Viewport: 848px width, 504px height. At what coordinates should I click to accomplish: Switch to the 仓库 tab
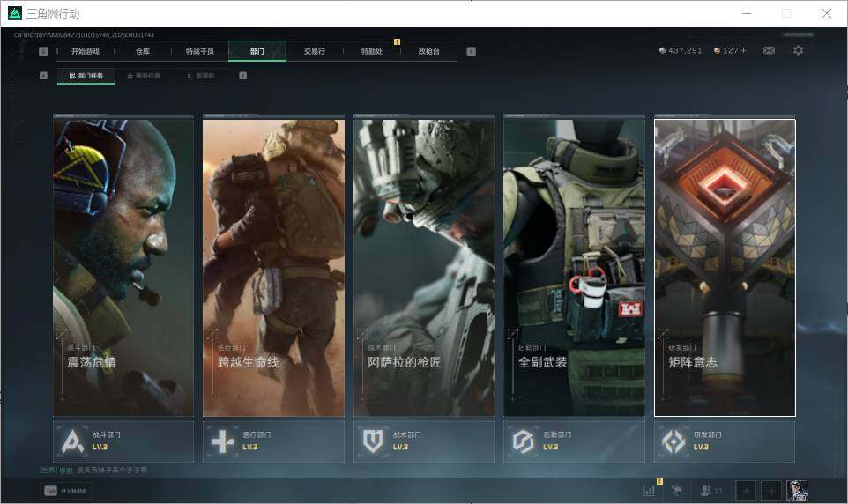point(143,51)
